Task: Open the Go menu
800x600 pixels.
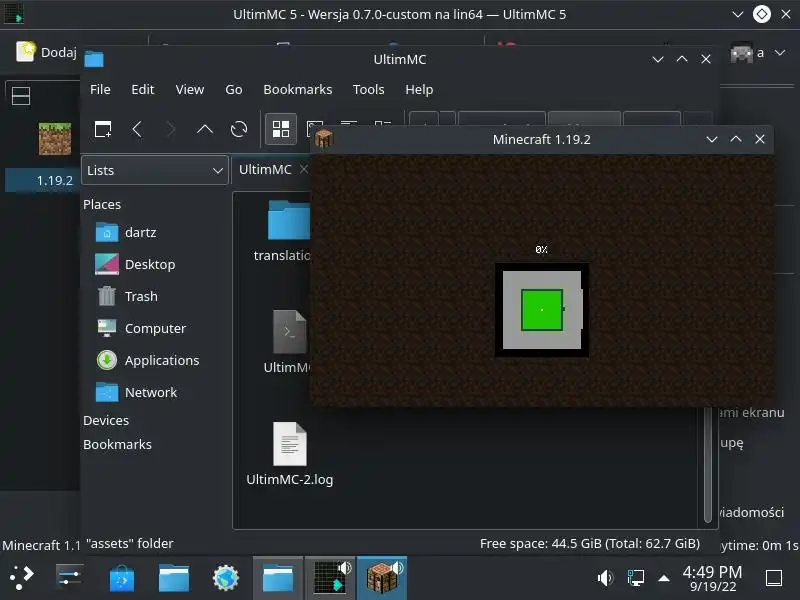Action: point(234,89)
